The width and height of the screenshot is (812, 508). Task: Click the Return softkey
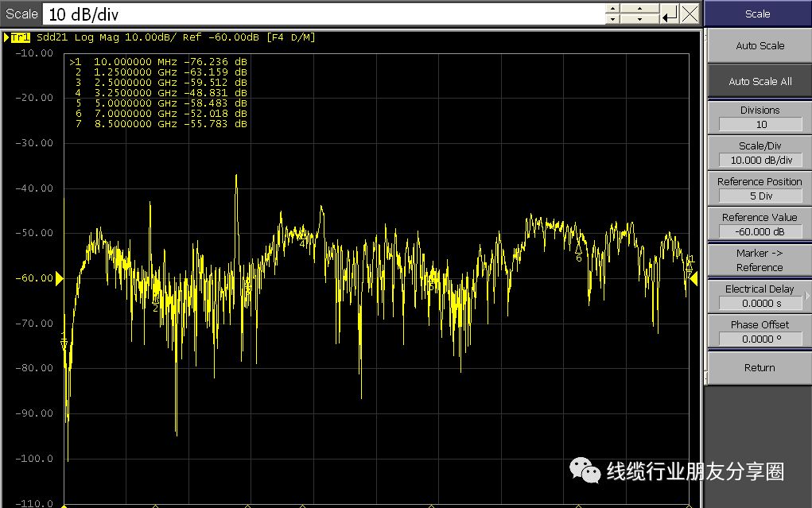(760, 367)
